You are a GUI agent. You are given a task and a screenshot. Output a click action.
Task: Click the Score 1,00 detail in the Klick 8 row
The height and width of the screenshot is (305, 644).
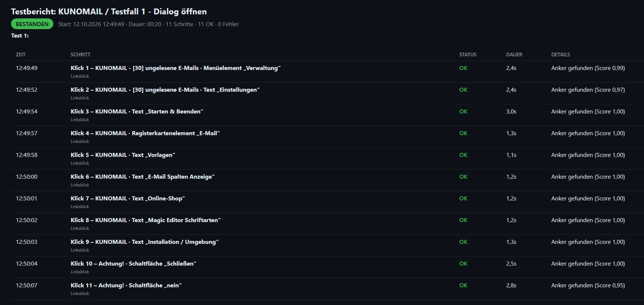click(x=588, y=220)
